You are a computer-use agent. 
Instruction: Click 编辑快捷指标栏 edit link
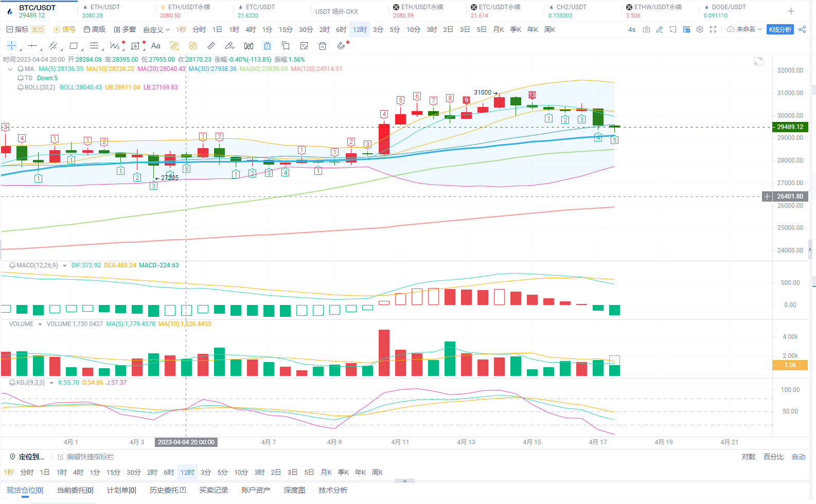tap(86, 457)
